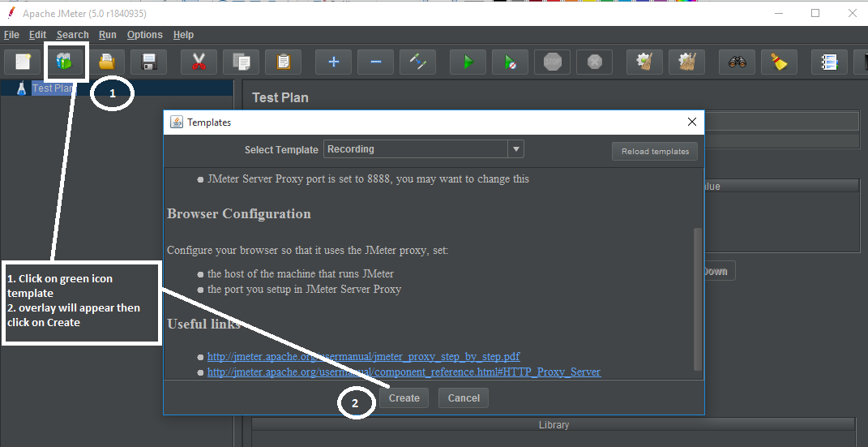Image resolution: width=868 pixels, height=447 pixels.
Task: Open the Edit menu
Action: click(37, 35)
